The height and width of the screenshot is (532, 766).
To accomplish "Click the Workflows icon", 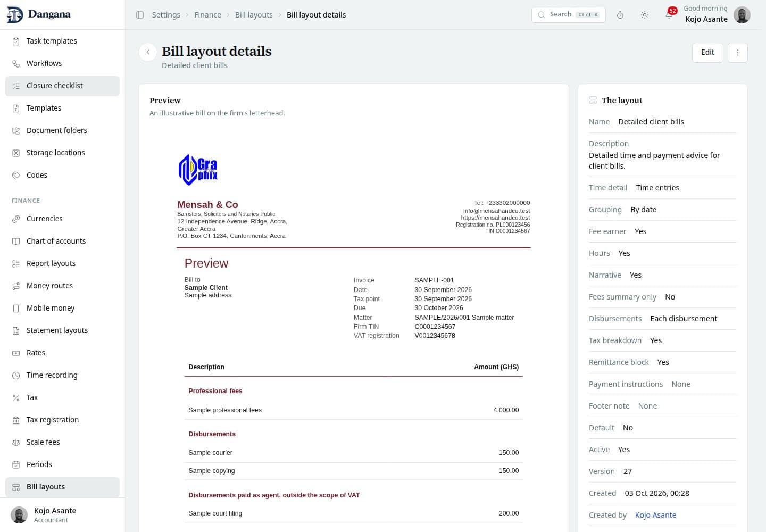I will coord(16,63).
